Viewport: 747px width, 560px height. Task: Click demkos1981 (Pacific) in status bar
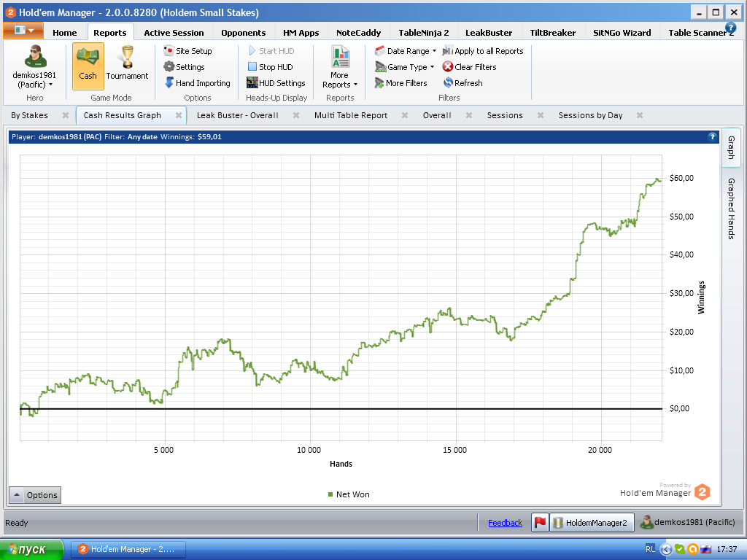[687, 522]
